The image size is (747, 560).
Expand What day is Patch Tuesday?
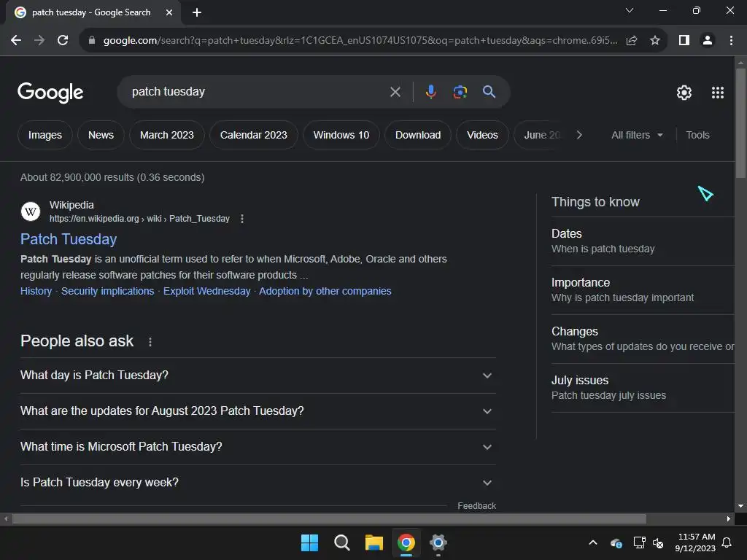point(258,376)
